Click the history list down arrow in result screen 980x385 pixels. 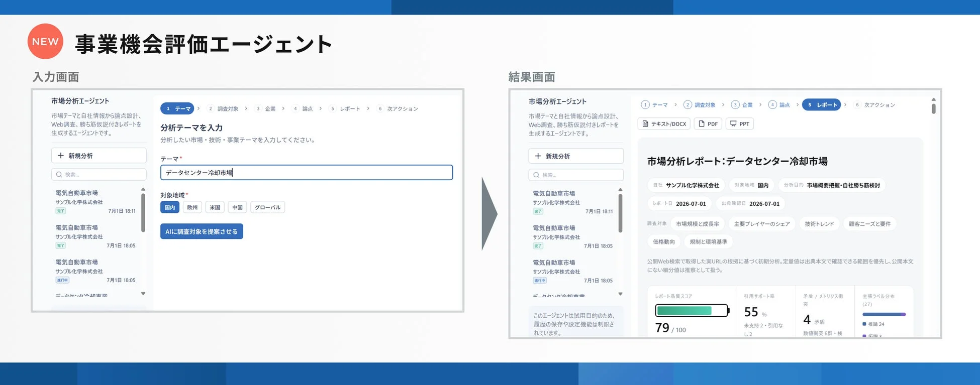pos(621,294)
